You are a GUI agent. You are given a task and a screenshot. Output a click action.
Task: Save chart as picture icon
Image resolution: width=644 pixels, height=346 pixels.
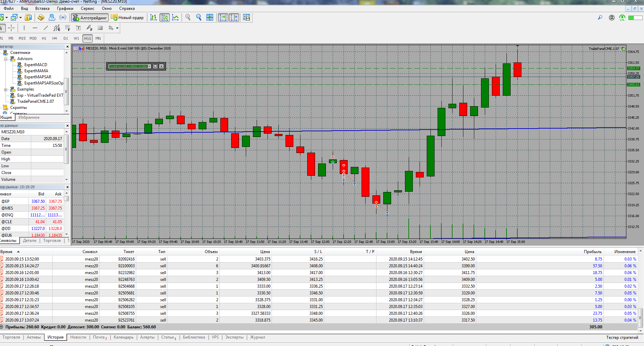click(x=246, y=17)
